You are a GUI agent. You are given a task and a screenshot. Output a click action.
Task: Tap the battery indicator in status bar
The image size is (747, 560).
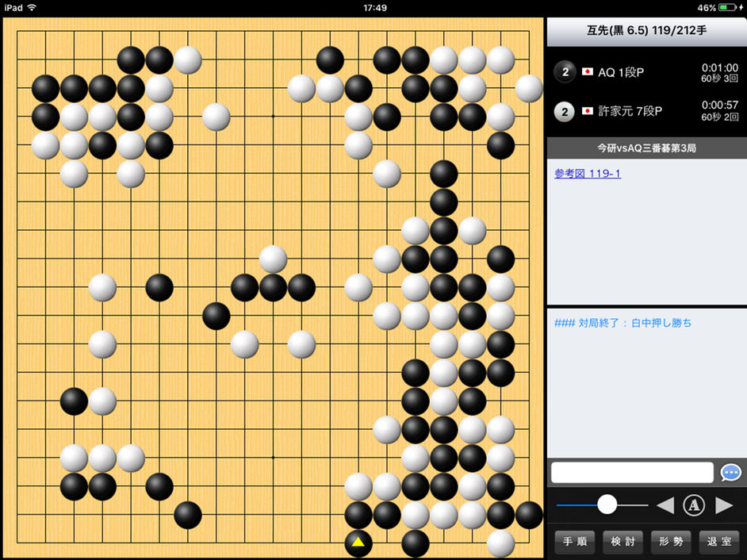click(727, 8)
